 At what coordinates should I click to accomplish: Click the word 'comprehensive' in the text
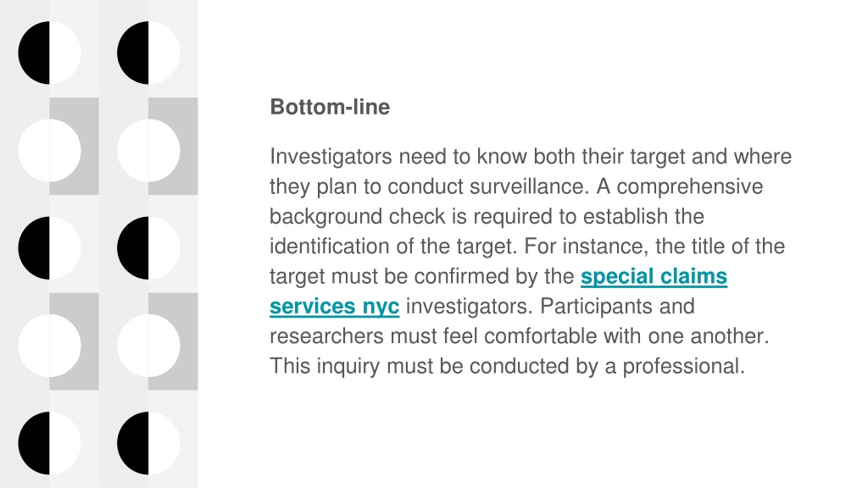[690, 187]
